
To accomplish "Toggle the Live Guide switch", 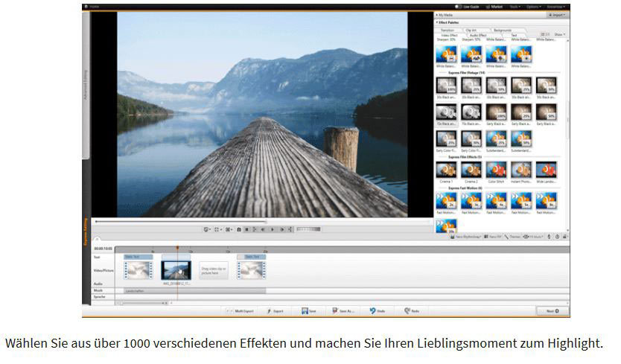I will pyautogui.click(x=458, y=7).
